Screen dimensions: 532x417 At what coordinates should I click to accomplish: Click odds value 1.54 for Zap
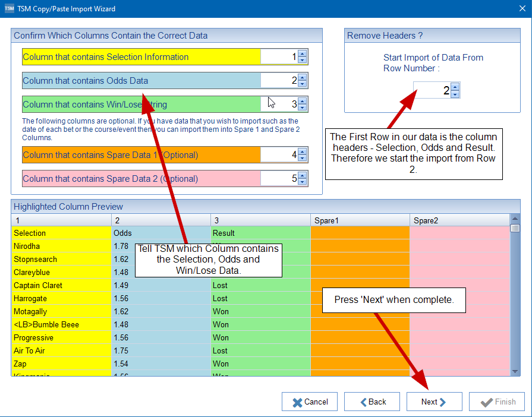point(161,364)
